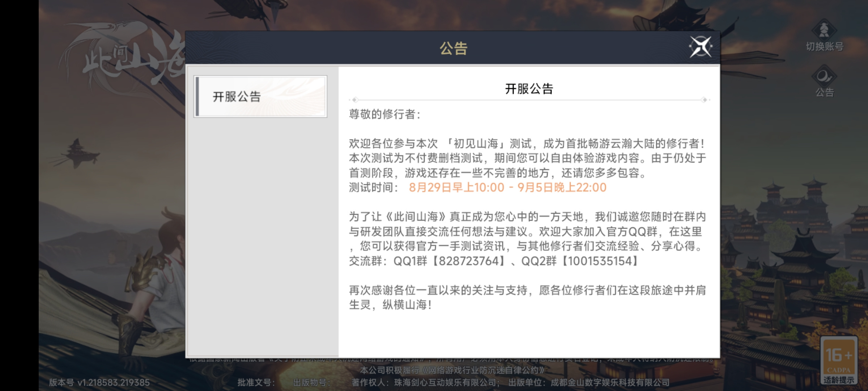Click the QQ2群 number 1001535154
Screen dimensions: 868x391
600,261
